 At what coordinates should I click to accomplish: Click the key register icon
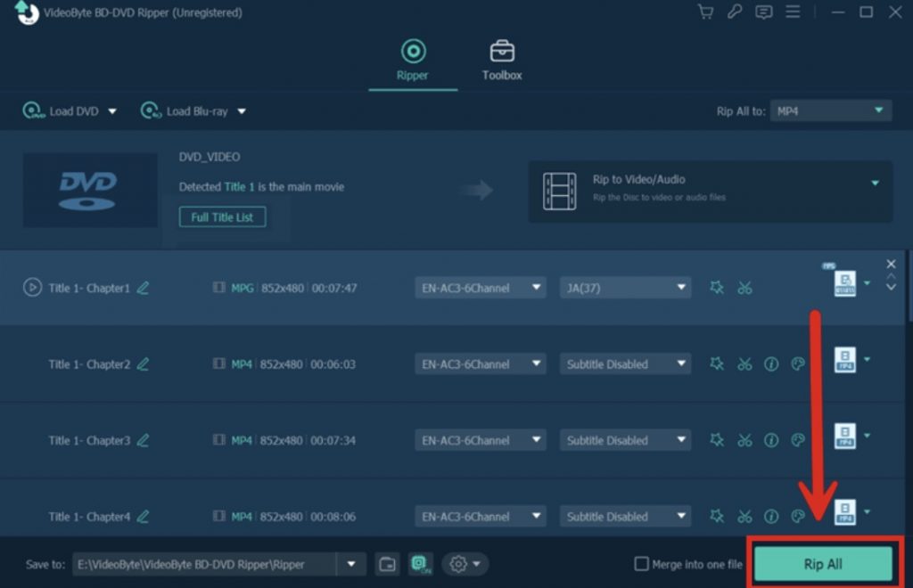click(x=734, y=12)
